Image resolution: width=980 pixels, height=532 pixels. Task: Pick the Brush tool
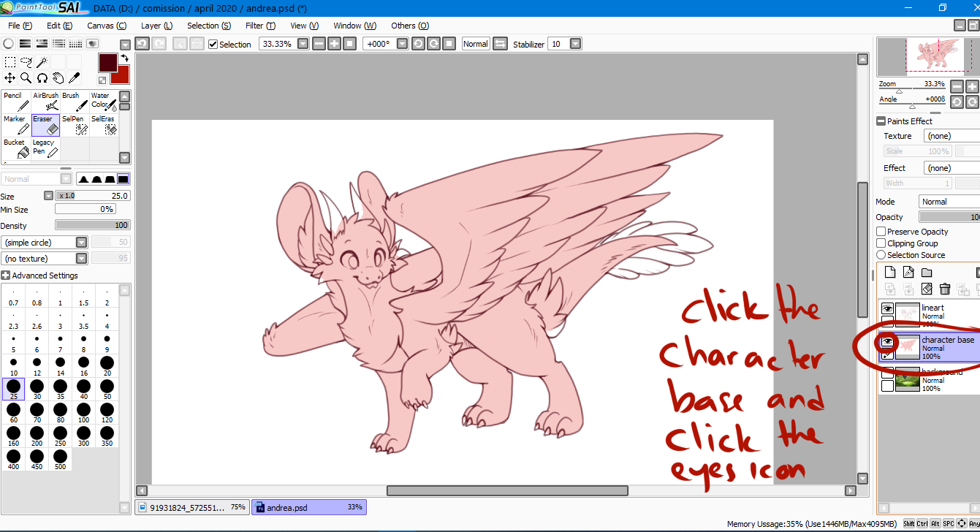75,102
